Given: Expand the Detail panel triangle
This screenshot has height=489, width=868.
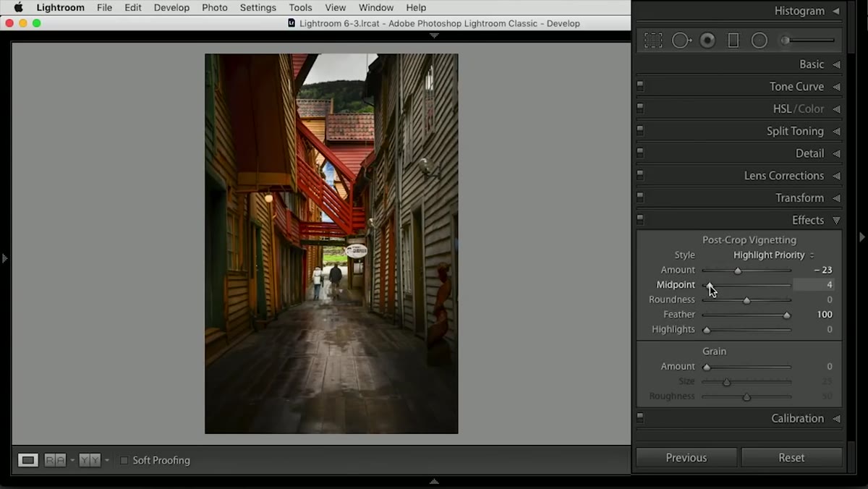Looking at the screenshot, I should pos(836,153).
